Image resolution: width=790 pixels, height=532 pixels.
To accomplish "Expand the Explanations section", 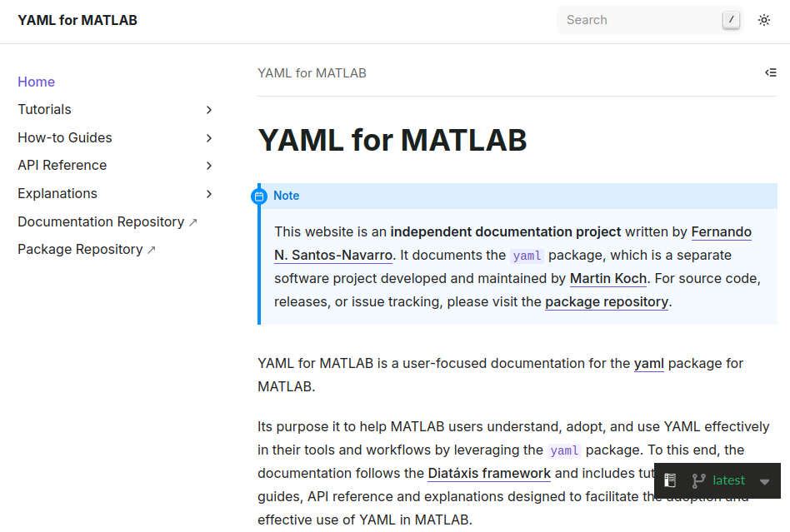I will click(209, 193).
